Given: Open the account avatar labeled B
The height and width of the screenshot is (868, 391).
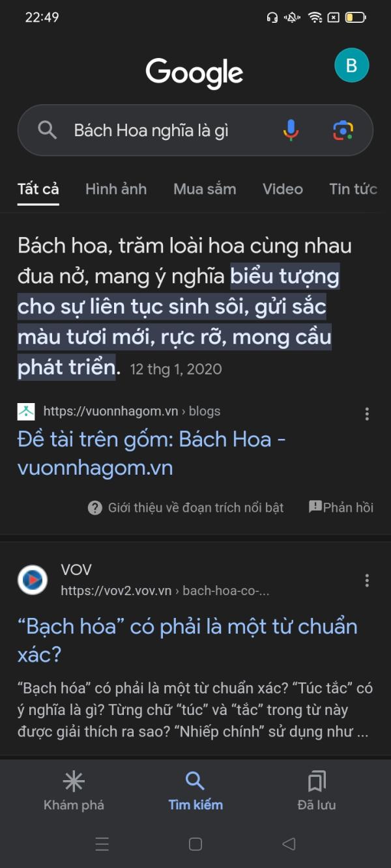Looking at the screenshot, I should [x=351, y=65].
